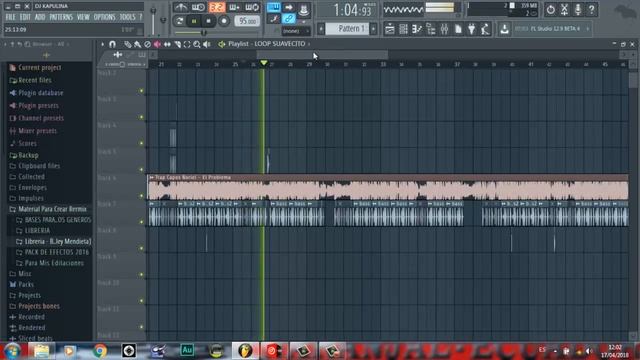This screenshot has width=640, height=360.
Task: Toggle auto-scrolling arrow icon
Action: point(288,7)
